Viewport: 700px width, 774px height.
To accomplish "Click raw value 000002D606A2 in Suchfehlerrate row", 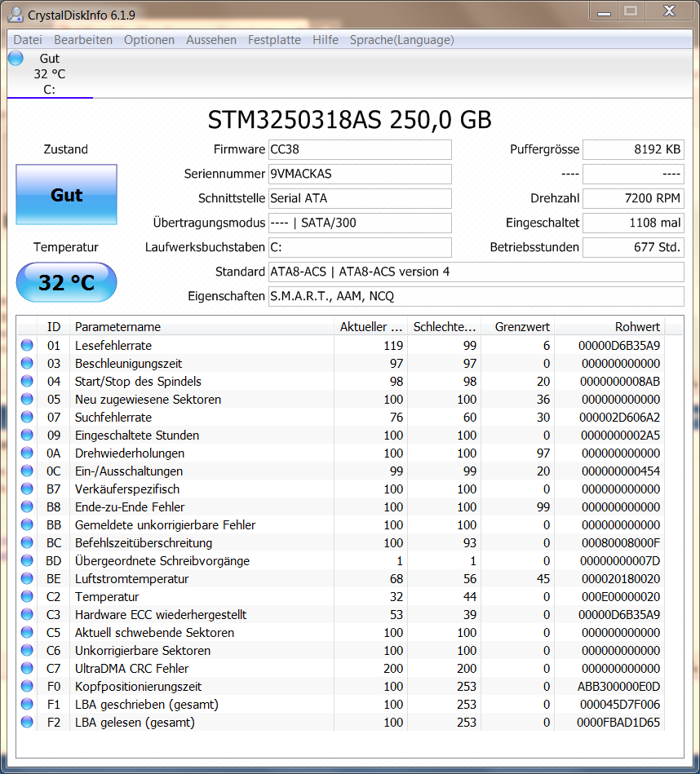I will coord(619,417).
